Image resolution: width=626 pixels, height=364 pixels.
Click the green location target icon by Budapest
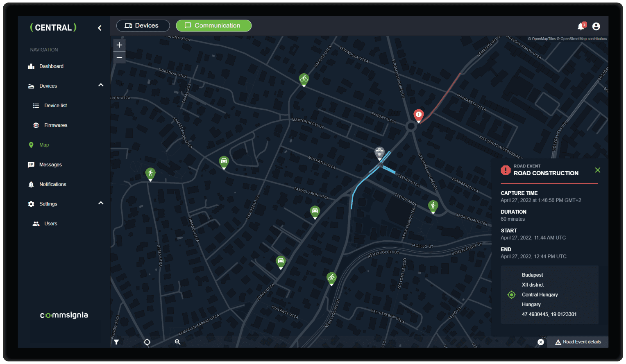[x=511, y=295]
